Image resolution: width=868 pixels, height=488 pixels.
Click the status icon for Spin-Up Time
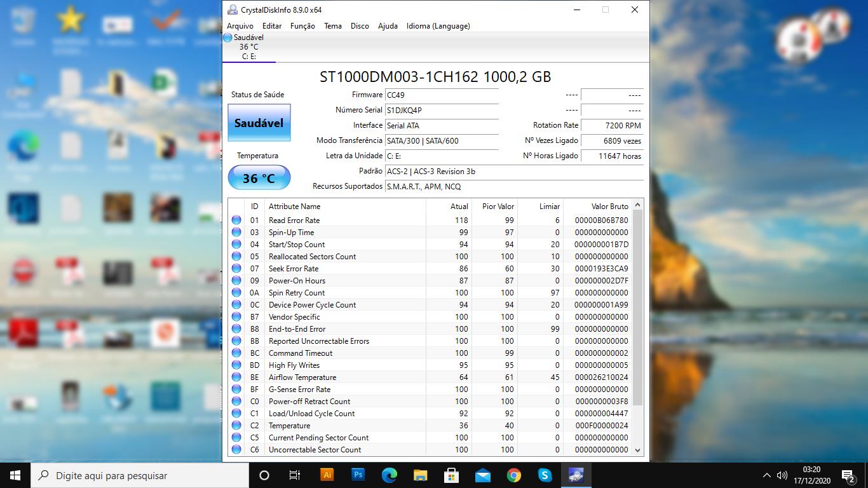tap(236, 233)
